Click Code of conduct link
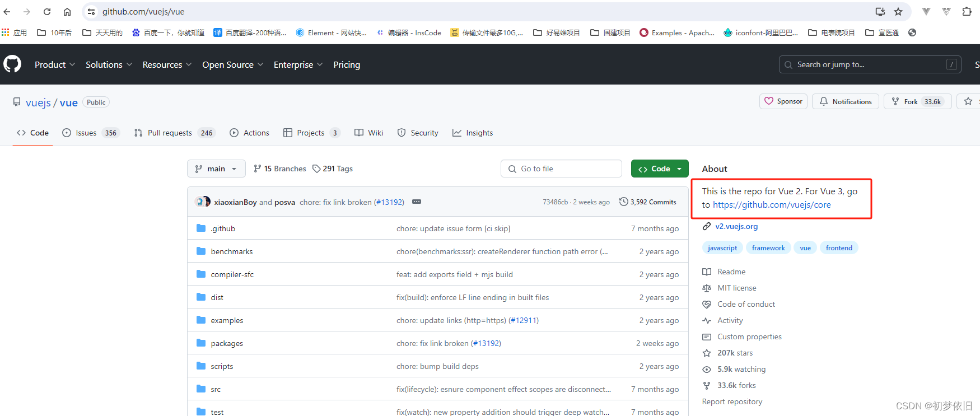Image resolution: width=980 pixels, height=416 pixels. coord(746,304)
